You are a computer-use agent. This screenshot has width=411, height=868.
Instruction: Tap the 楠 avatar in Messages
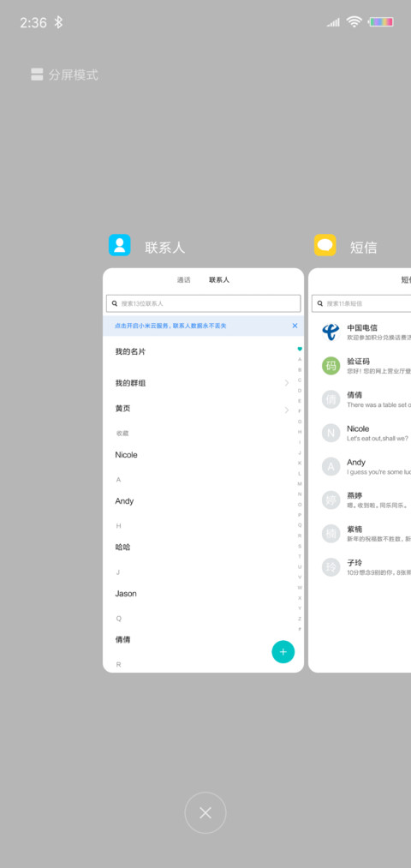point(331,534)
